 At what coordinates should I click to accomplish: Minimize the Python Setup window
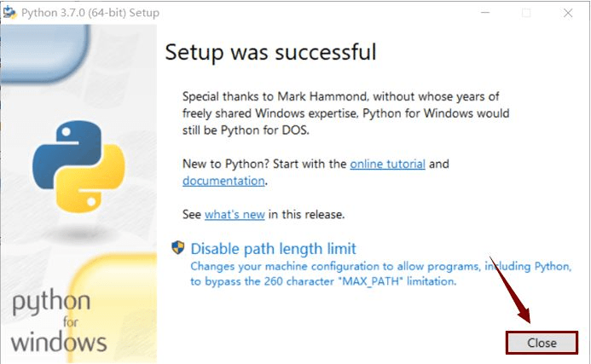pyautogui.click(x=485, y=13)
